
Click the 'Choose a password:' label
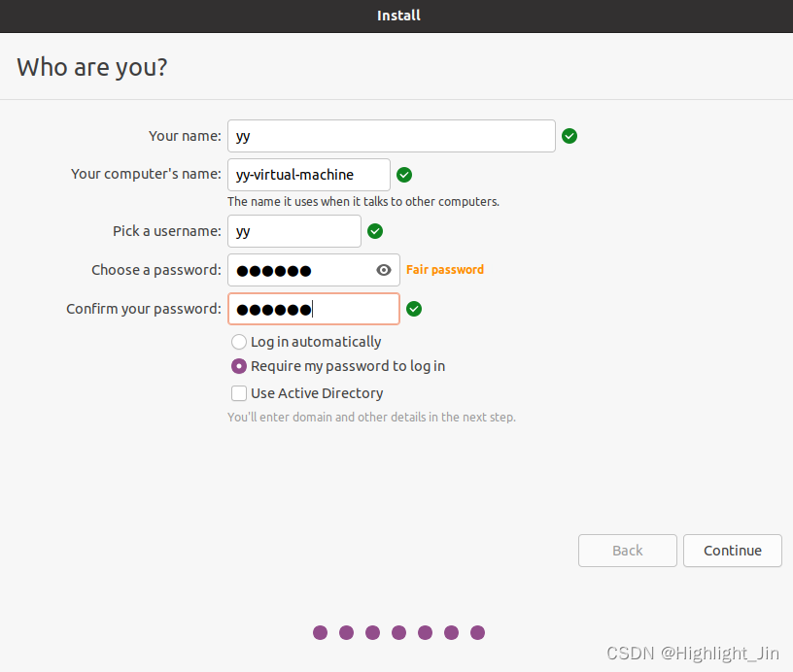[156, 270]
